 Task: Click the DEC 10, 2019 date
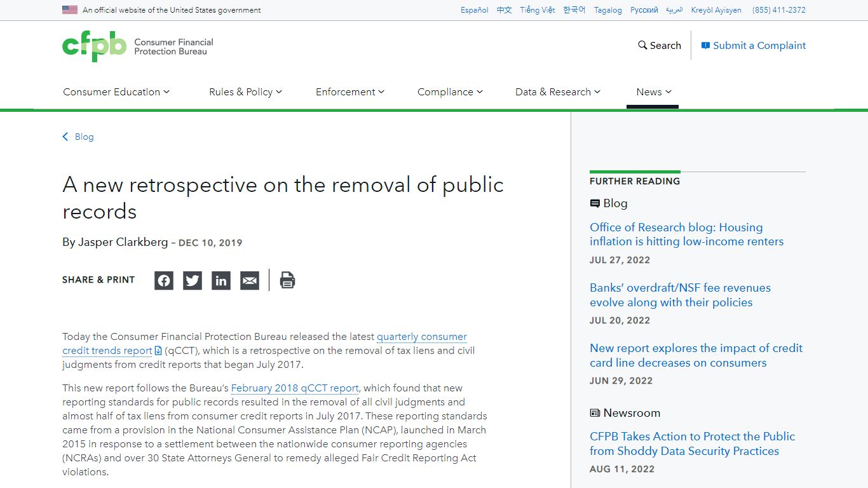pyautogui.click(x=210, y=243)
